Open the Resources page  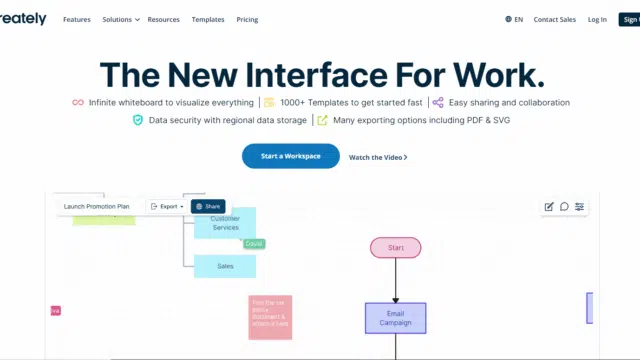[x=163, y=20]
